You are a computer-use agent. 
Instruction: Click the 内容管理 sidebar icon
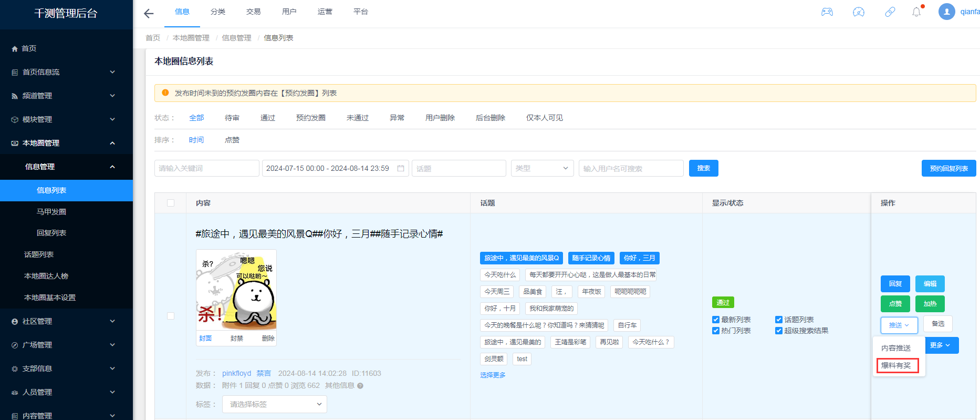click(x=15, y=416)
